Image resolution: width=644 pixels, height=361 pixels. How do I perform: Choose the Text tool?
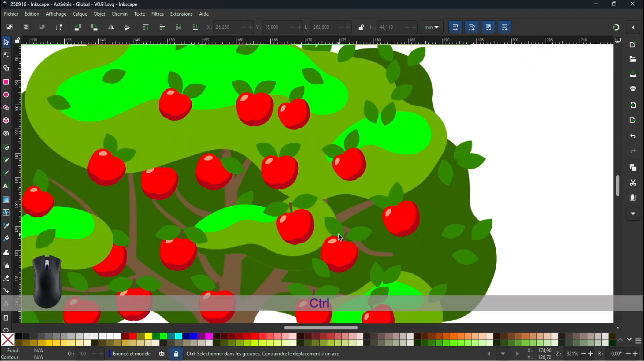(6, 186)
